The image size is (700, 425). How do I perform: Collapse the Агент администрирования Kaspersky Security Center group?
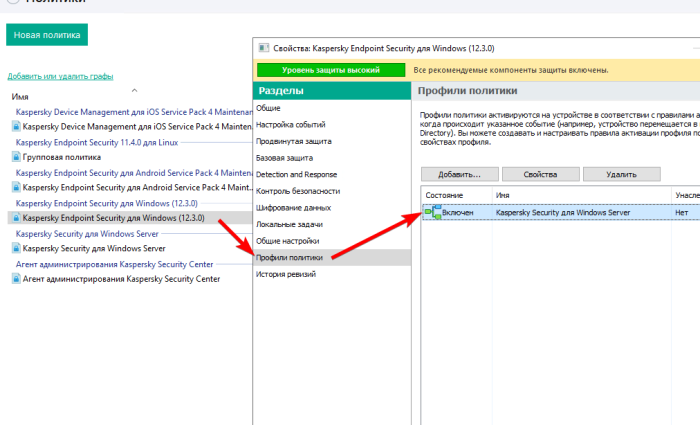click(111, 264)
